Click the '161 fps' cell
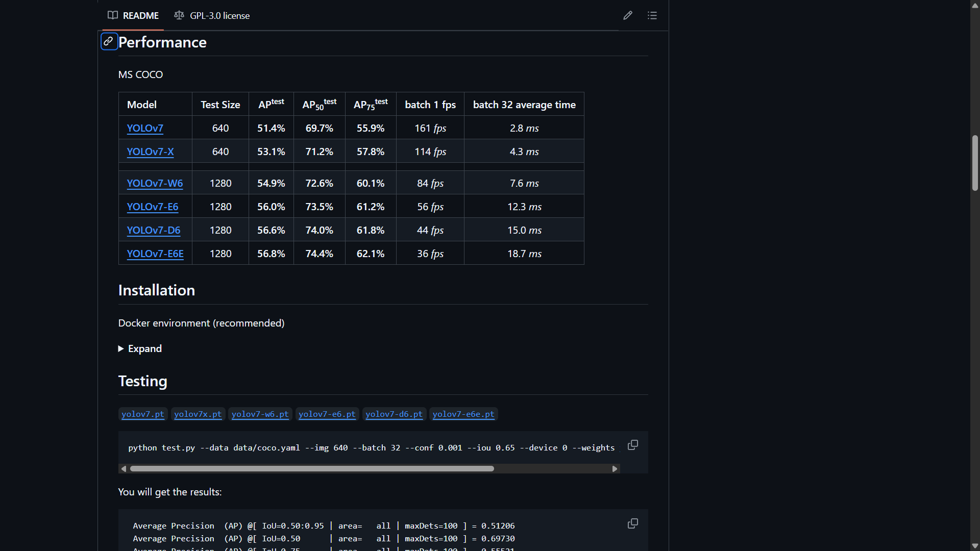 pyautogui.click(x=430, y=128)
